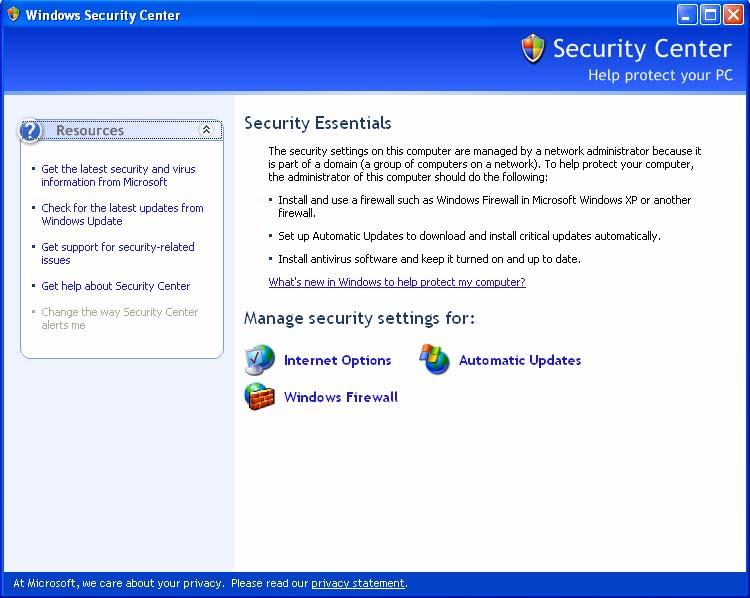This screenshot has width=750, height=598.
Task: Get the latest security and virus information link
Action: point(118,176)
